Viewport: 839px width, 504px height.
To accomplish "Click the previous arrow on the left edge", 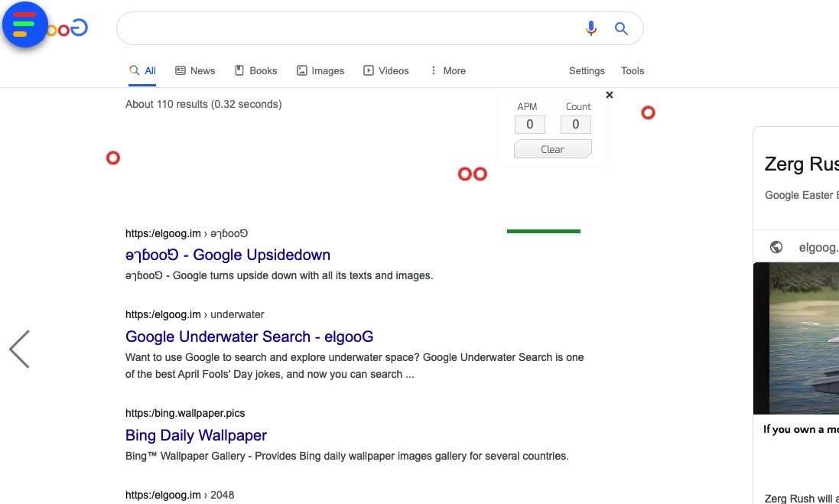I will click(x=19, y=349).
